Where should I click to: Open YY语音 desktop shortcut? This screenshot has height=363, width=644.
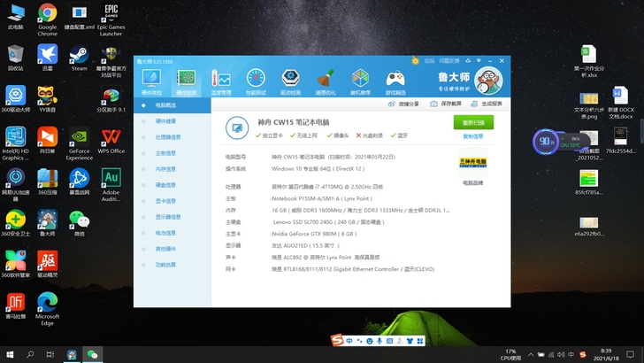coord(47,99)
